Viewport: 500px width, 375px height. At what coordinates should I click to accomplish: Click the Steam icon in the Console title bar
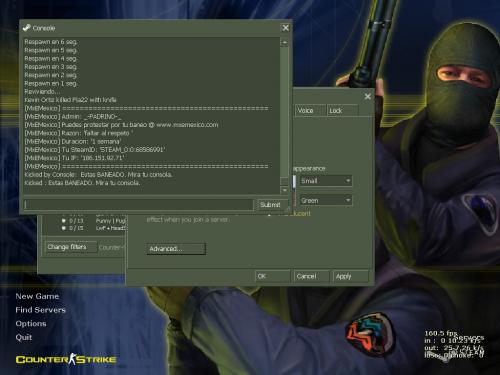point(27,28)
